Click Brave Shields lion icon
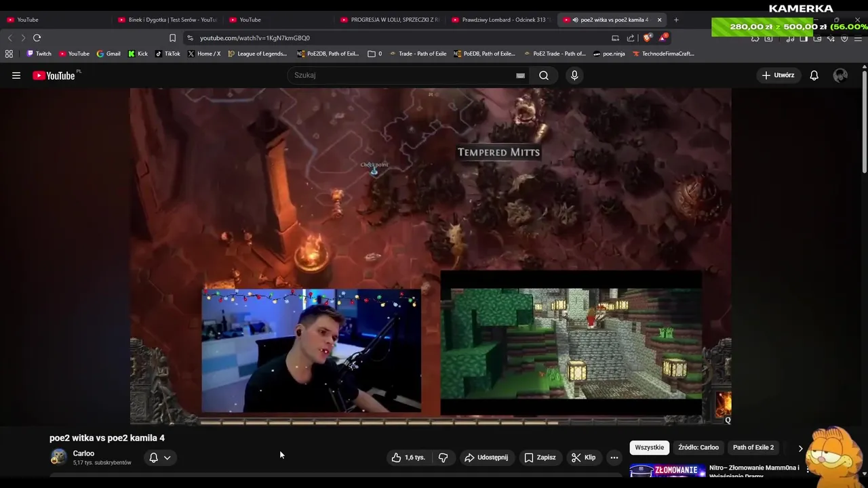Screen dimensions: 868x488 (x=647, y=38)
